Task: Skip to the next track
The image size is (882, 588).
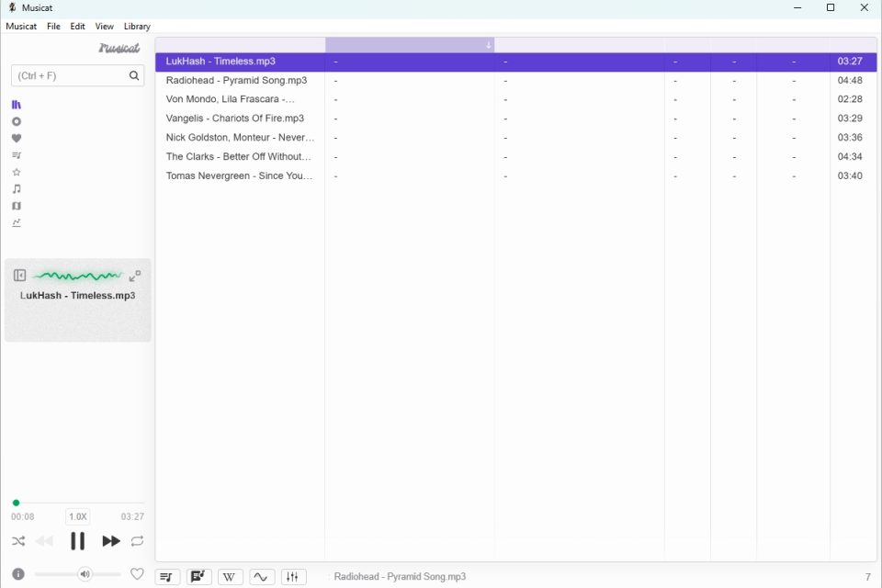Action: tap(111, 541)
